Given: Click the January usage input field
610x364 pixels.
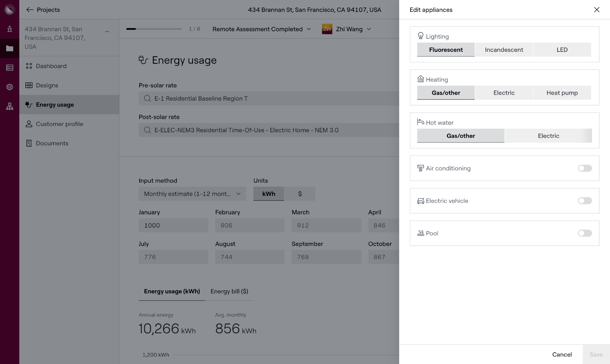Looking at the screenshot, I should coord(173,226).
